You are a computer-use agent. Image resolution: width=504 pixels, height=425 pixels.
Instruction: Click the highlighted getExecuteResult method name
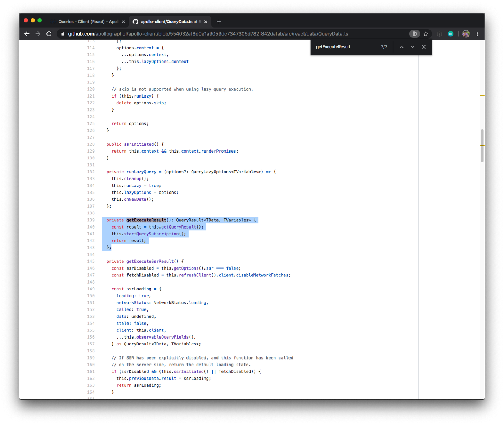click(x=146, y=220)
